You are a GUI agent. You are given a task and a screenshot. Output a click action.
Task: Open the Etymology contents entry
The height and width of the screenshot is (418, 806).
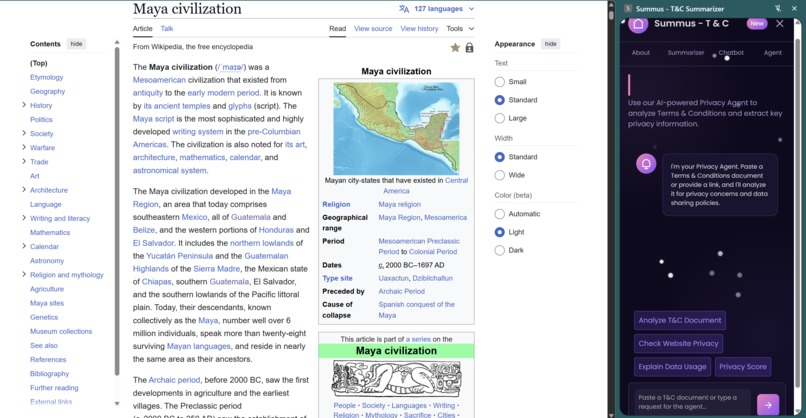coord(46,77)
